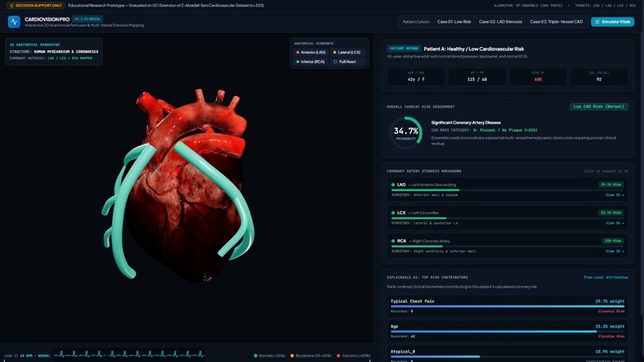Screen dimensions: 644x362
Task: Select the Inferior (RCA) viewport
Action: (x=311, y=62)
